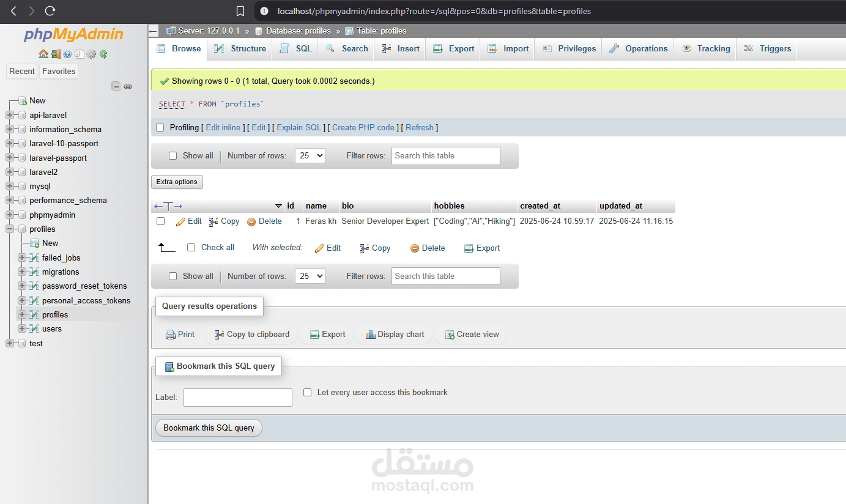Open the lower Number of rows dropdown

click(310, 276)
